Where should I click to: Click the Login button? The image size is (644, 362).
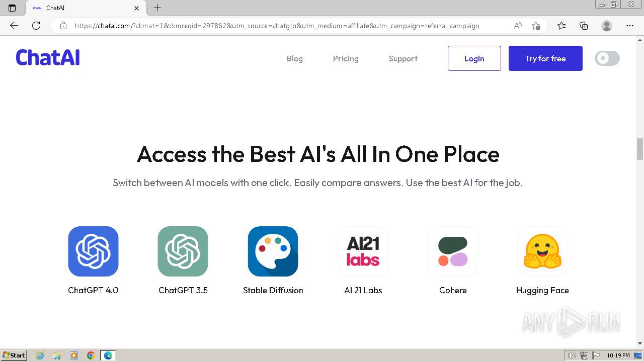coord(474,58)
